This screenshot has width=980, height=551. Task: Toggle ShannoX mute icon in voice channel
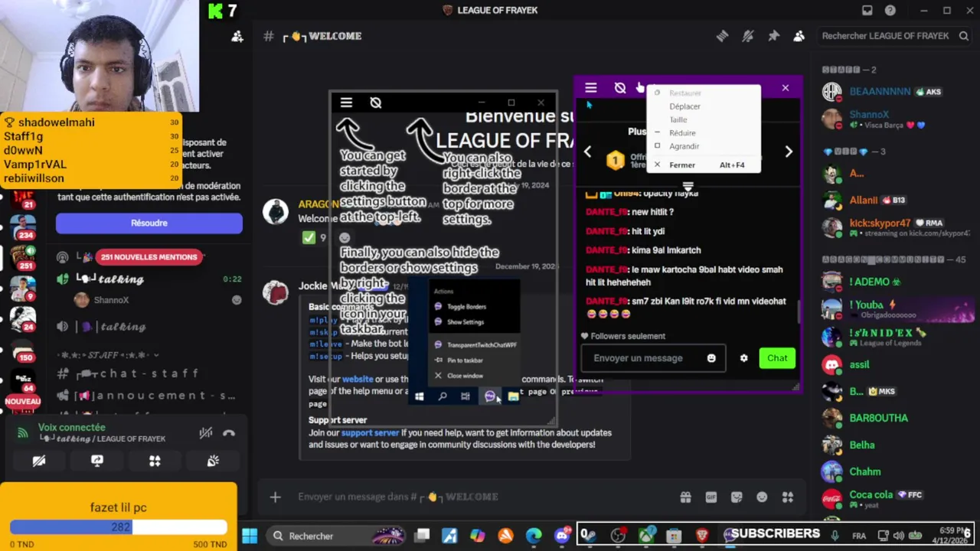coord(237,300)
